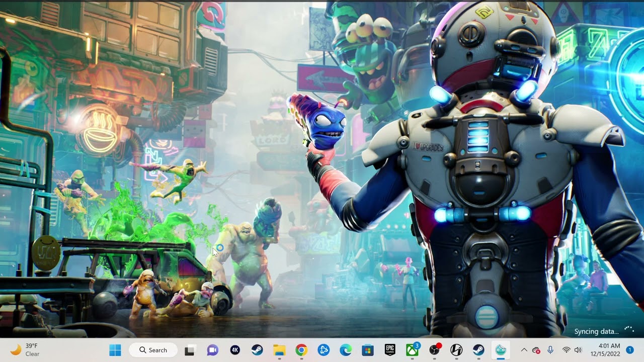Click the microphone tray icon
Image resolution: width=644 pixels, height=362 pixels.
tap(550, 350)
